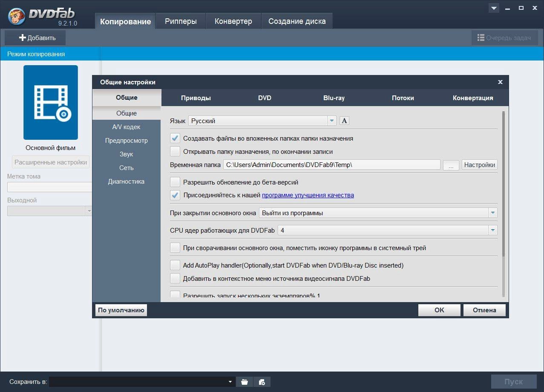The width and height of the screenshot is (544, 392).
Task: Enable Добавить в контекстное меню checkbox
Action: click(175, 278)
